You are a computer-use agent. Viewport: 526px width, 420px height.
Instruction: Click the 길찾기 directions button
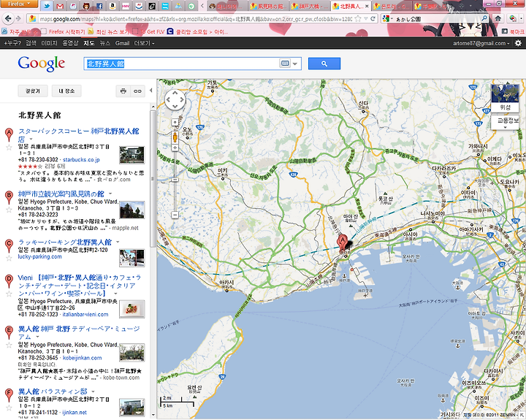[x=33, y=91]
